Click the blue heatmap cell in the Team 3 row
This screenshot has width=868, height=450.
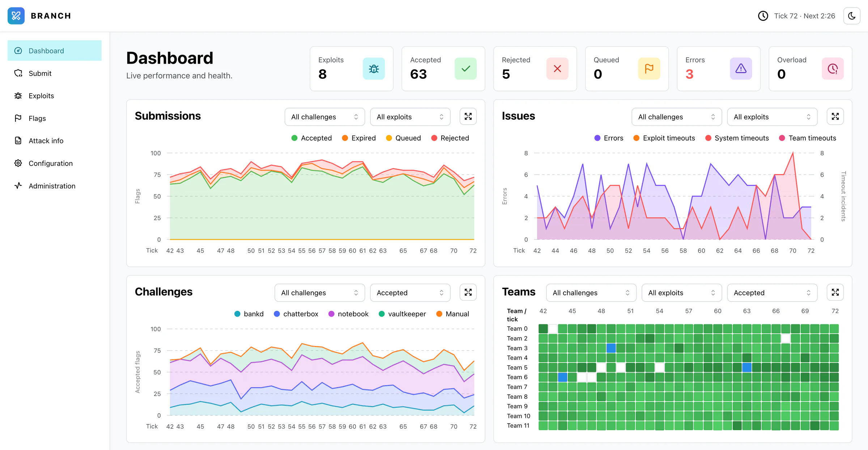(611, 348)
